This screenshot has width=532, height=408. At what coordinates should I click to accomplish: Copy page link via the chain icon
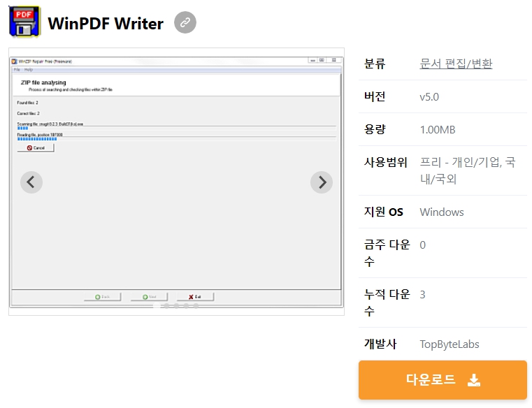[185, 22]
